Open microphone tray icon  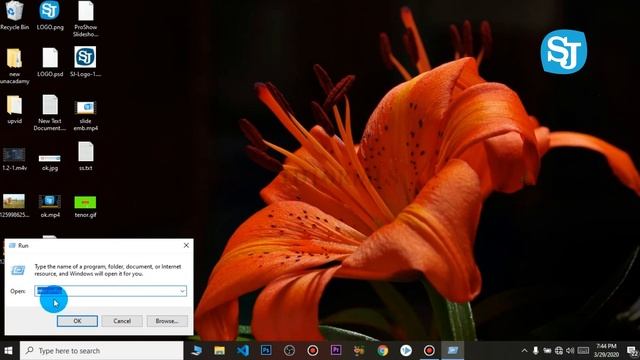[x=536, y=351]
